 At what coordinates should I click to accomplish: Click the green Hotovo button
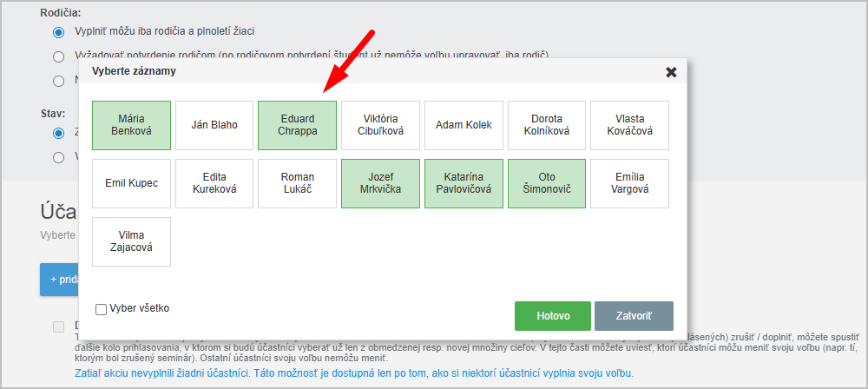552,316
